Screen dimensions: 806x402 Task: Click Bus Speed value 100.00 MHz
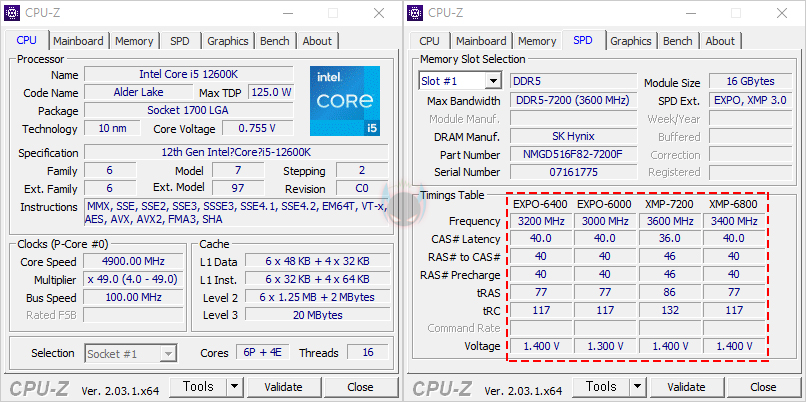tap(133, 298)
